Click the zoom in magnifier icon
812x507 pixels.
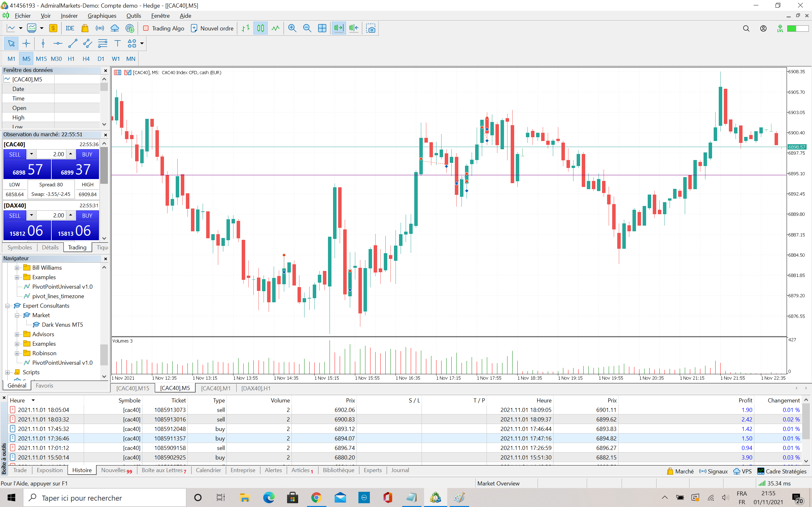click(292, 29)
